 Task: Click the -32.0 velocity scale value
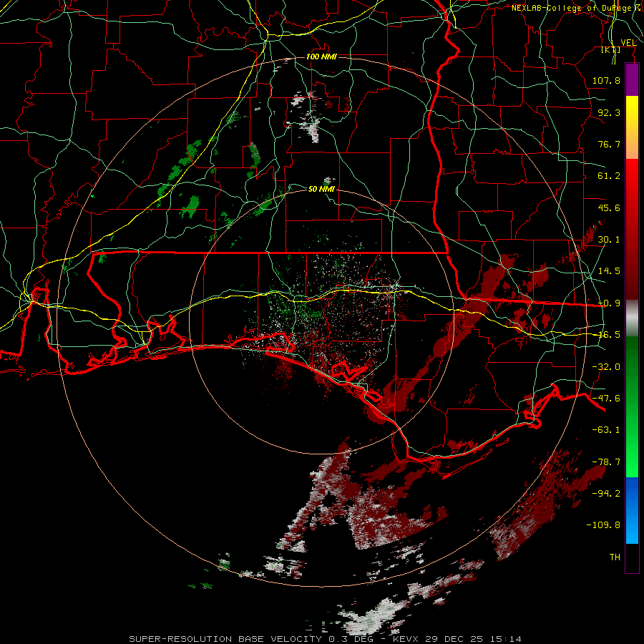(x=606, y=367)
